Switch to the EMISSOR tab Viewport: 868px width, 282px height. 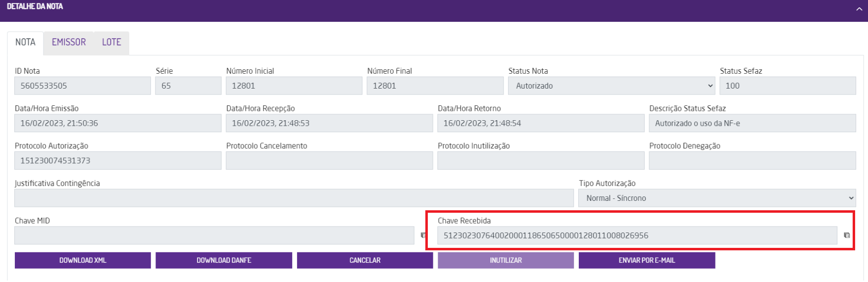point(69,43)
